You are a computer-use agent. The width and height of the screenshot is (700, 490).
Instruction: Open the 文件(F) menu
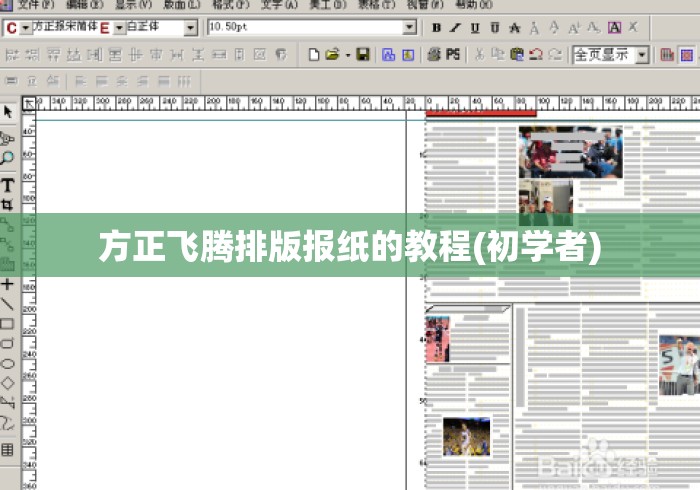(34, 4)
